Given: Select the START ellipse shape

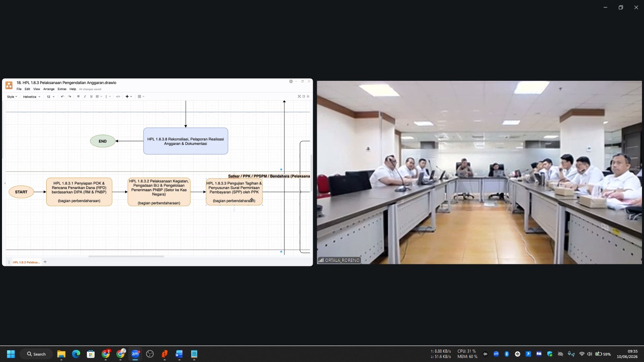Looking at the screenshot, I should coord(21,192).
